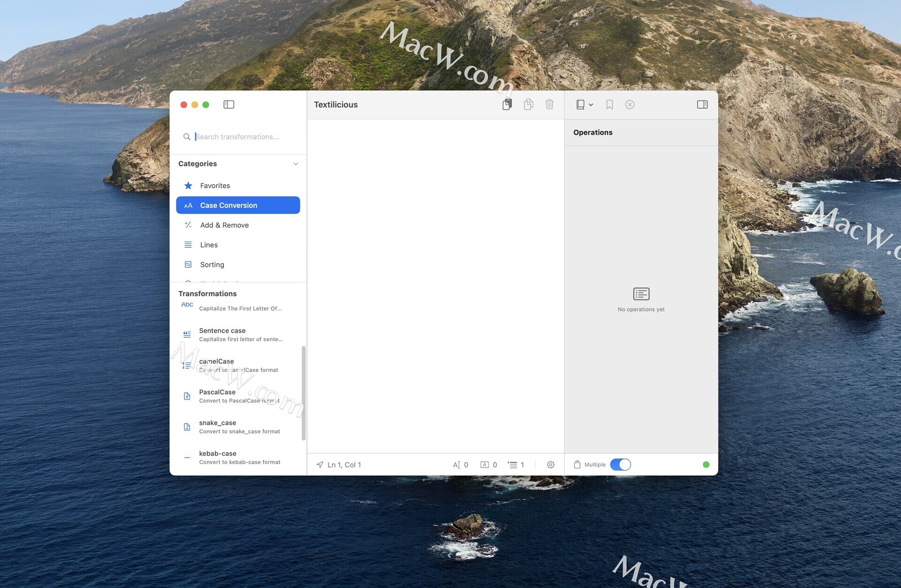Click the circled X clear operations icon
The height and width of the screenshot is (588, 901).
click(630, 105)
